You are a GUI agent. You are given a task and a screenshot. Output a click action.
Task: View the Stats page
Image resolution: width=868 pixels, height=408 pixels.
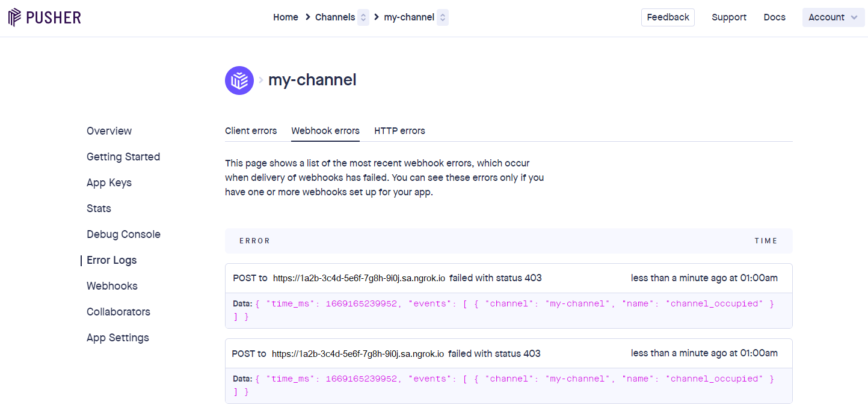pos(99,208)
